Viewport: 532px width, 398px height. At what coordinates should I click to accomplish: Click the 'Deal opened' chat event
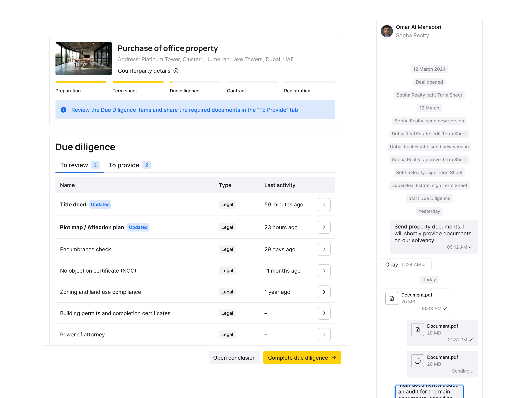click(x=429, y=82)
